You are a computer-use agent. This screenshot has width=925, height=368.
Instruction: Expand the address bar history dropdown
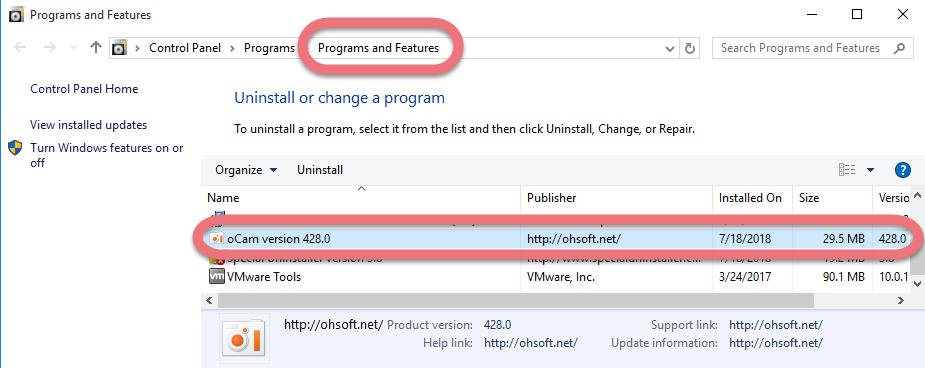670,48
